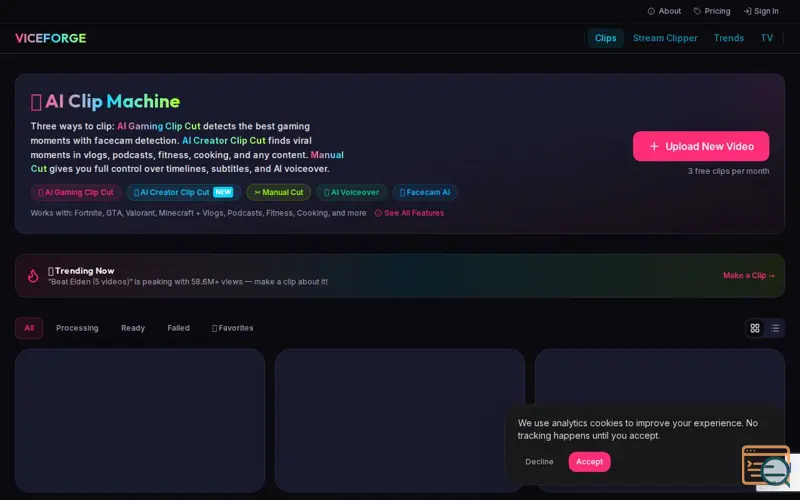Click the sign-in arrow icon
The width and height of the screenshot is (800, 500).
[747, 11]
